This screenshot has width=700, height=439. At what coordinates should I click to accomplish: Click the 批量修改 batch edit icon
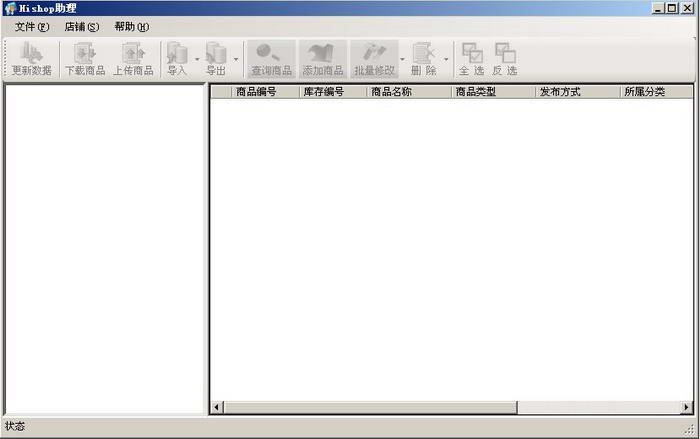tap(374, 59)
